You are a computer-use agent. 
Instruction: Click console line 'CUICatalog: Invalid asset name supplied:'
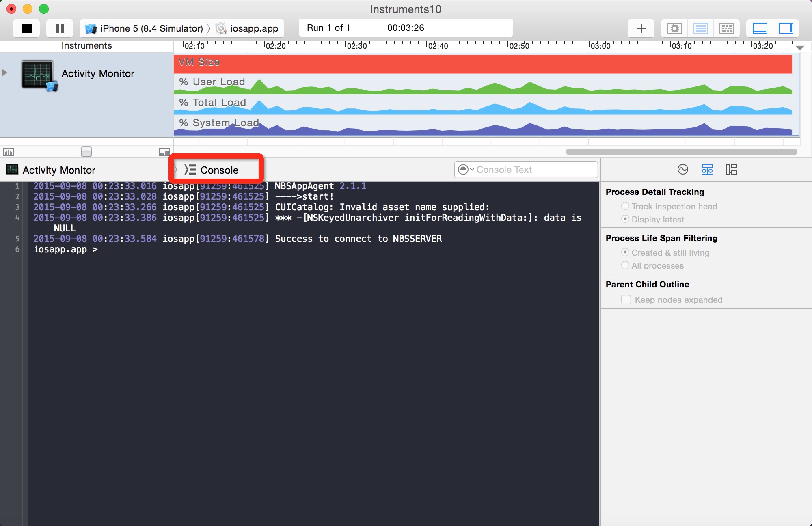pos(382,207)
